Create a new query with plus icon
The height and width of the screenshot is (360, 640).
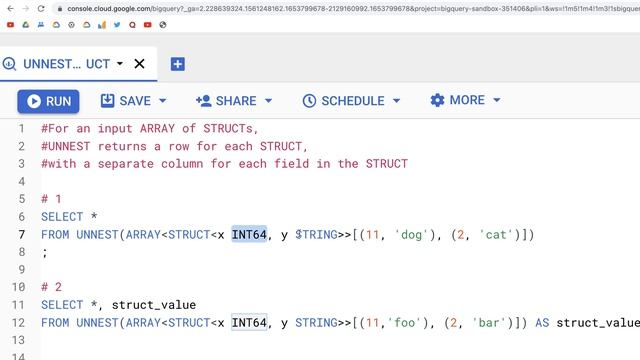[x=178, y=64]
